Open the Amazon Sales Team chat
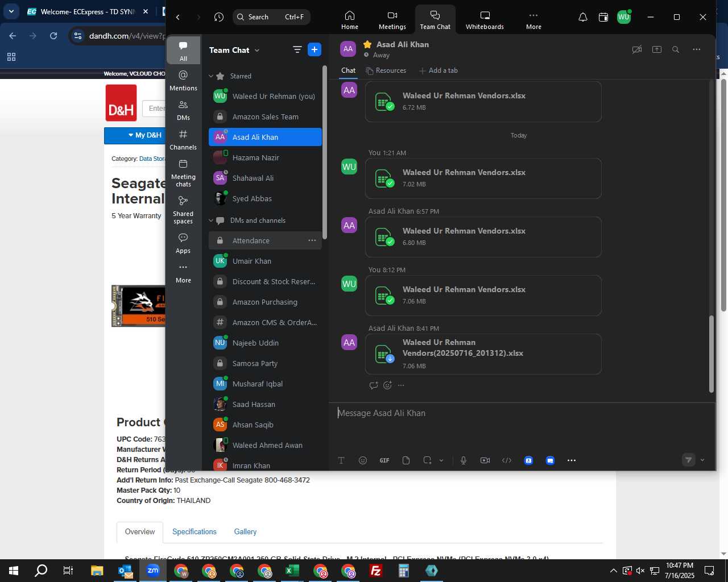Screen dimensions: 728x582 [x=265, y=117]
